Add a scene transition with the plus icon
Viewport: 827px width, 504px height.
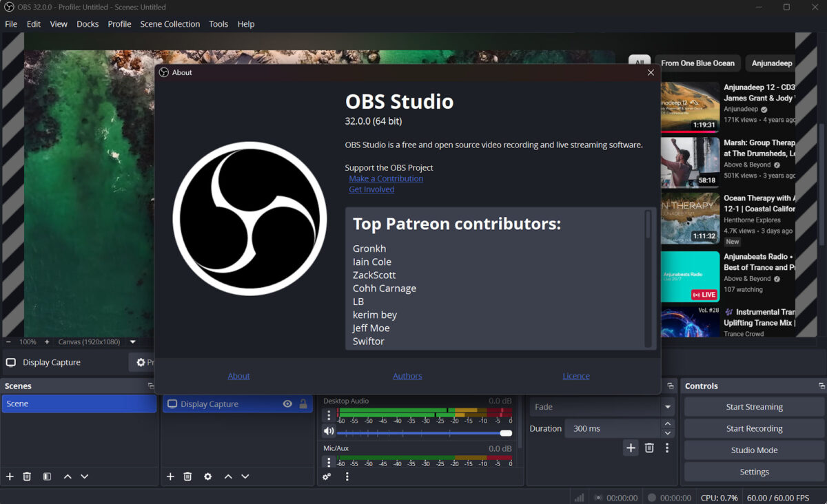(630, 448)
